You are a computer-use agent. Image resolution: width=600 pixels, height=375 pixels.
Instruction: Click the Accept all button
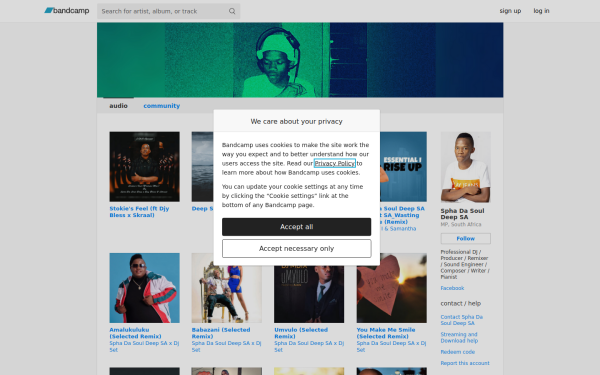pos(297,227)
